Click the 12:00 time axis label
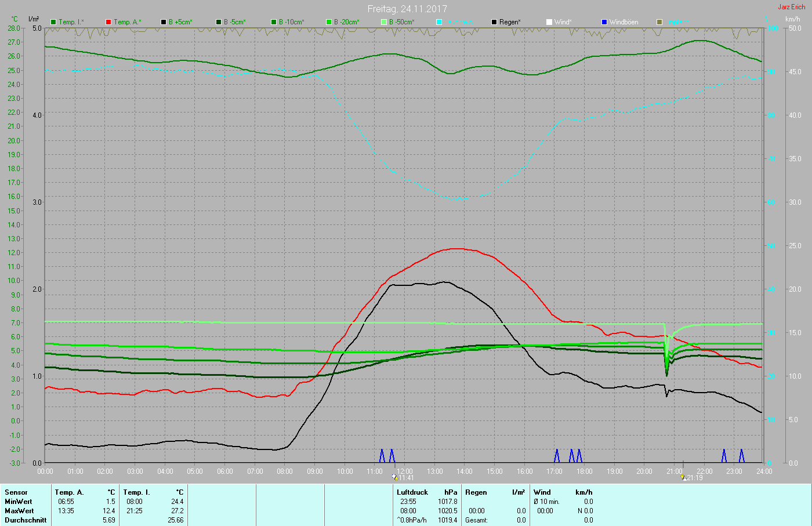Screen dimensions: 812x526 pos(405,471)
